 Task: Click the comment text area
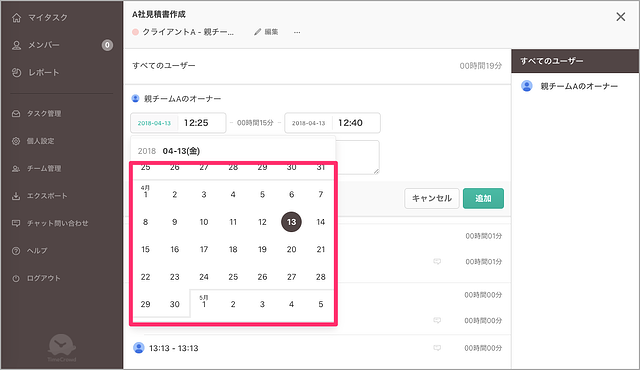358,157
